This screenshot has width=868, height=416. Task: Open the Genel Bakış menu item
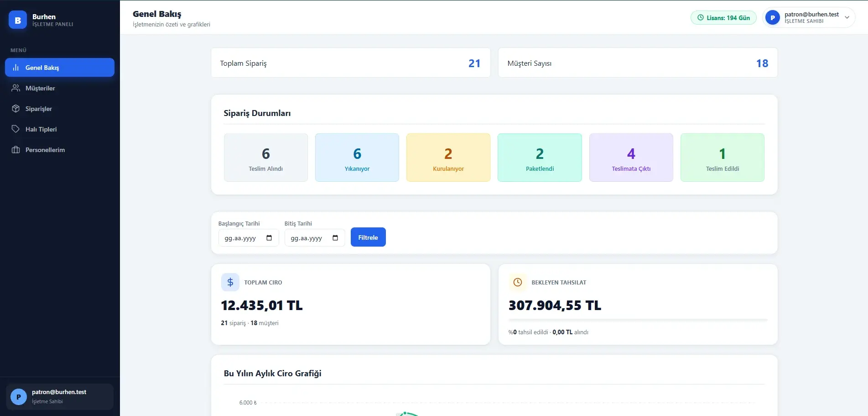pos(60,68)
